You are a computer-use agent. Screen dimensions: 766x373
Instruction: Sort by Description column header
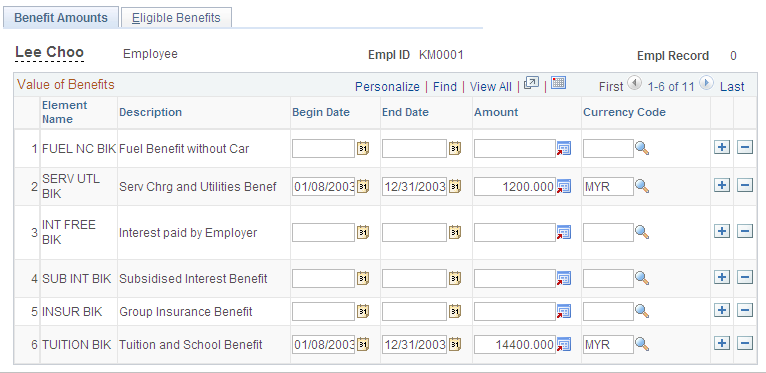pos(150,112)
